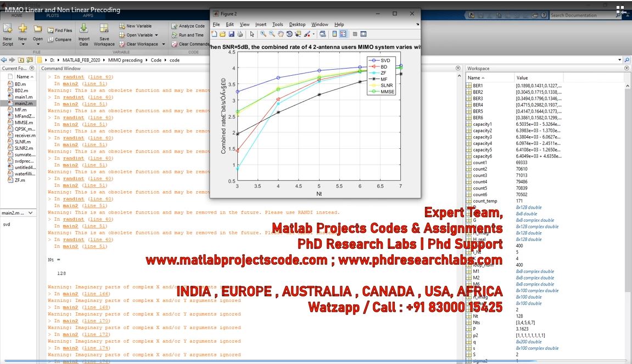Click the Rotate 3D tool icon
The height and width of the screenshot is (364, 632).
[x=289, y=34]
